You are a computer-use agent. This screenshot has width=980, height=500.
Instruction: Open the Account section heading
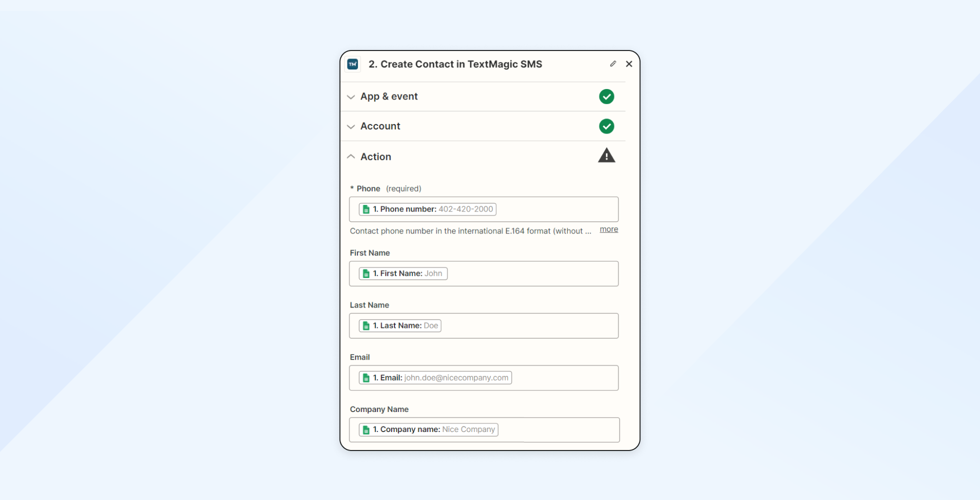[380, 126]
